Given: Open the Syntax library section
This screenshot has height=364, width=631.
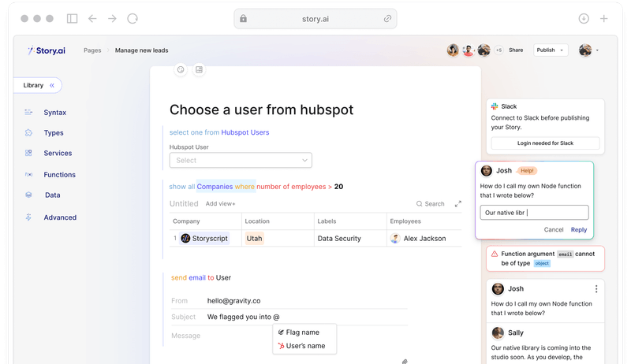Looking at the screenshot, I should [x=54, y=113].
